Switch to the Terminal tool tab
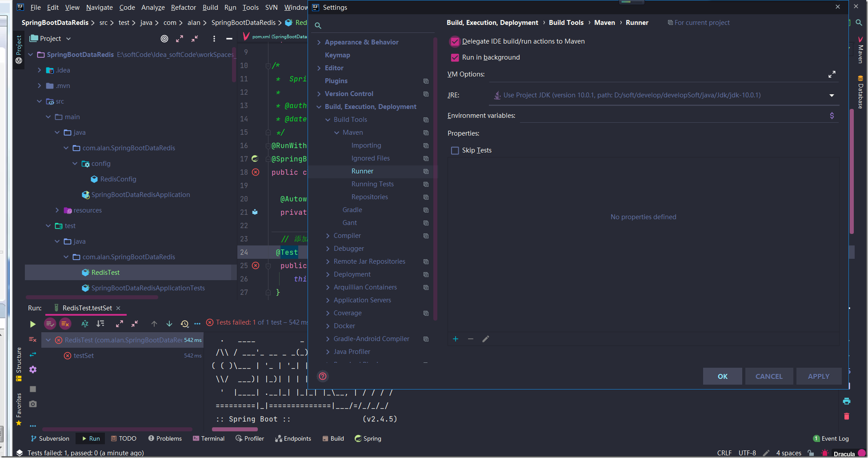The width and height of the screenshot is (868, 458). tap(208, 438)
